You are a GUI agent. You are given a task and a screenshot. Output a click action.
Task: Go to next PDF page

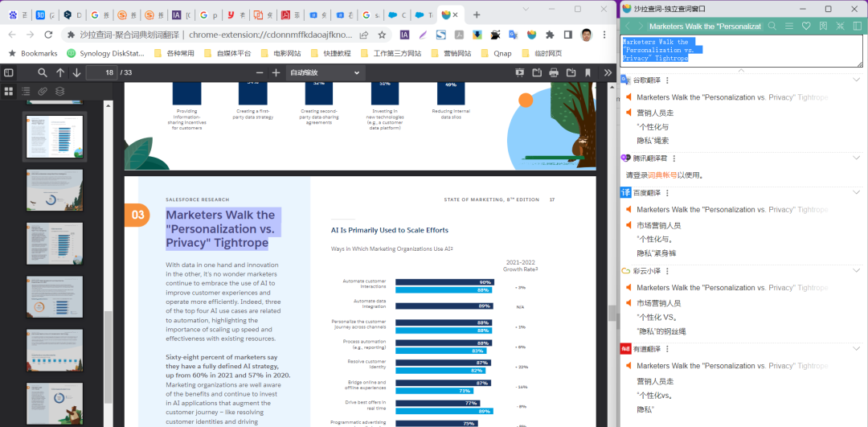[x=76, y=72]
